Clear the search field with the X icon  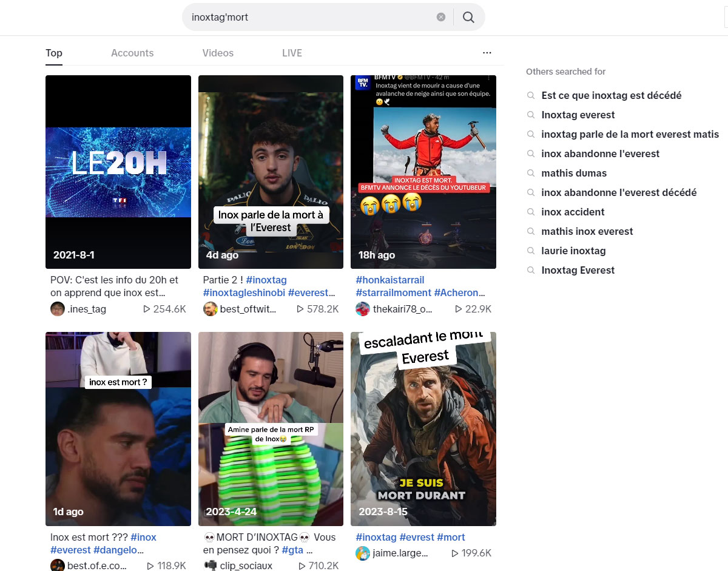coord(441,17)
